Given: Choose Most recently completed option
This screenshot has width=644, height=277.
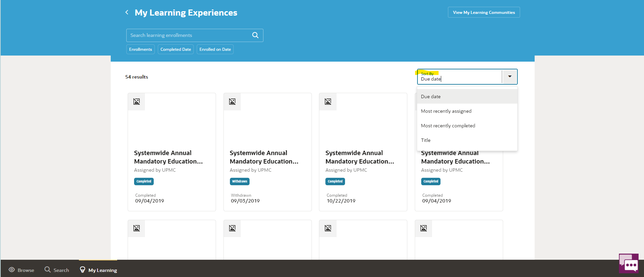Looking at the screenshot, I should pos(467,126).
